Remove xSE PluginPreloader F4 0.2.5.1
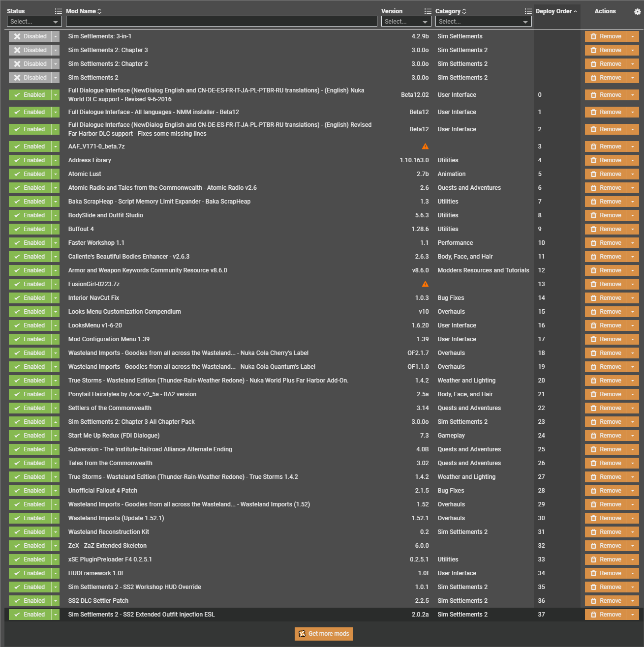The width and height of the screenshot is (644, 647). click(606, 559)
